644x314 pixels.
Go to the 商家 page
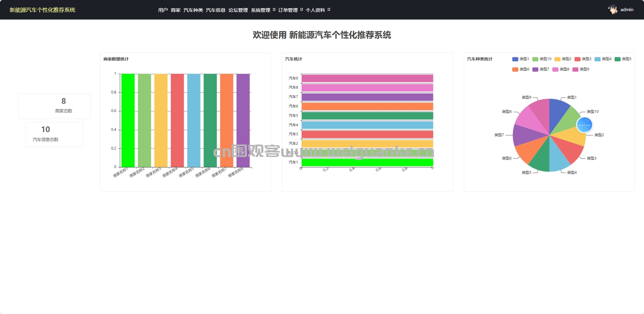(176, 10)
